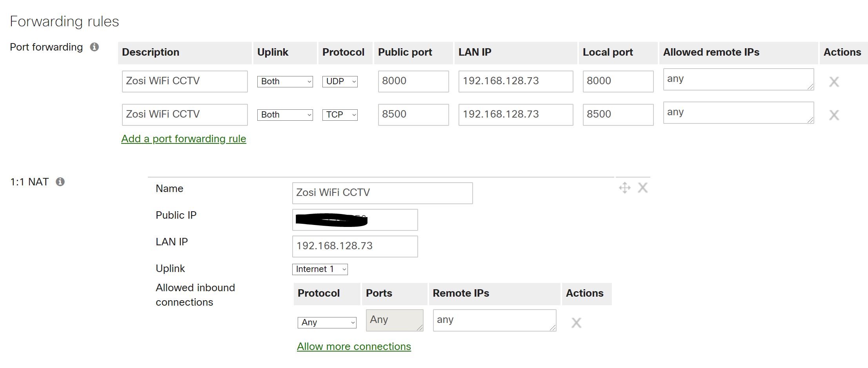This screenshot has width=868, height=368.
Task: Open Protocol dropdown showing UDP
Action: (340, 82)
